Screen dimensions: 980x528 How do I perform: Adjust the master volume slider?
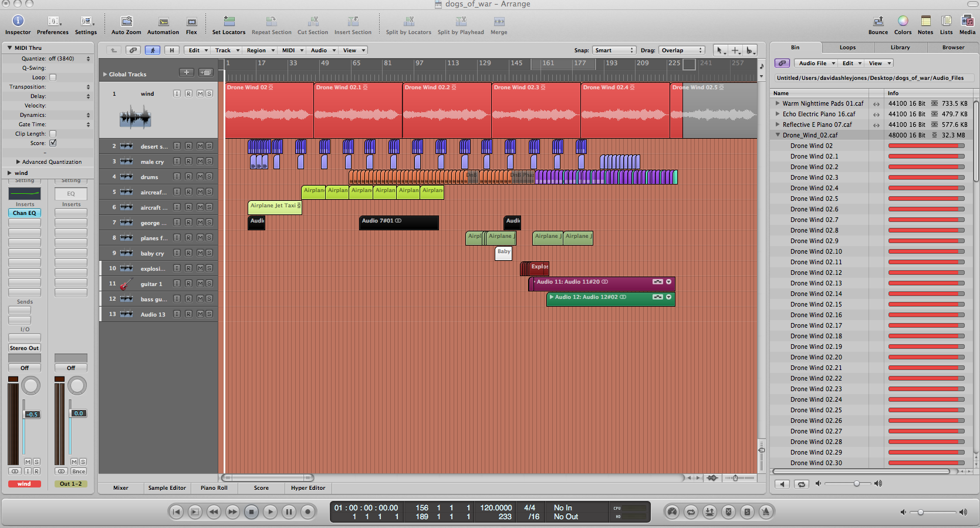coord(921,512)
